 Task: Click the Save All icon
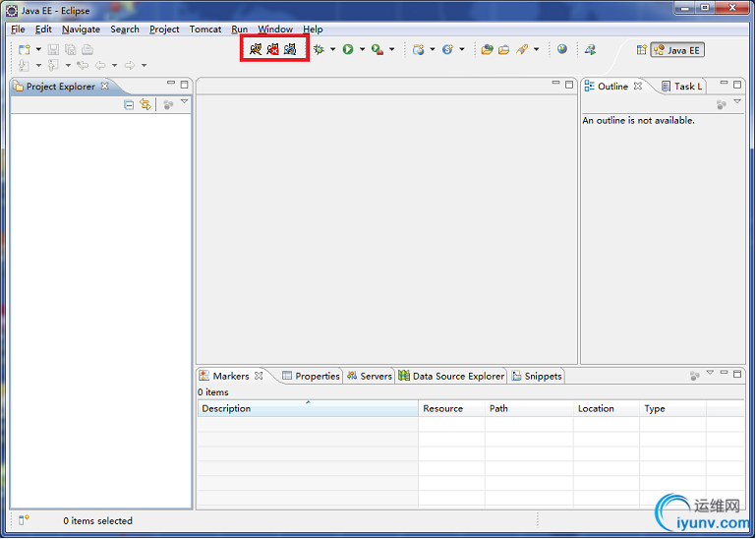[x=71, y=49]
